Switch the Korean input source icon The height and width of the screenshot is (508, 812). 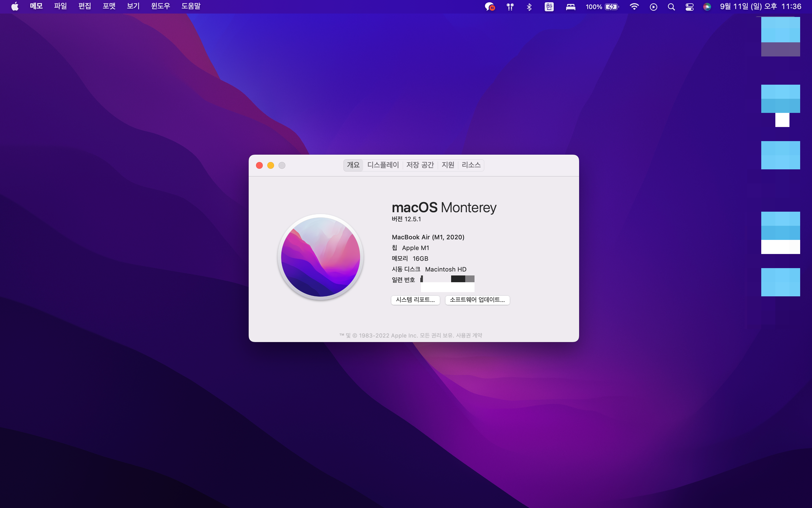click(549, 7)
